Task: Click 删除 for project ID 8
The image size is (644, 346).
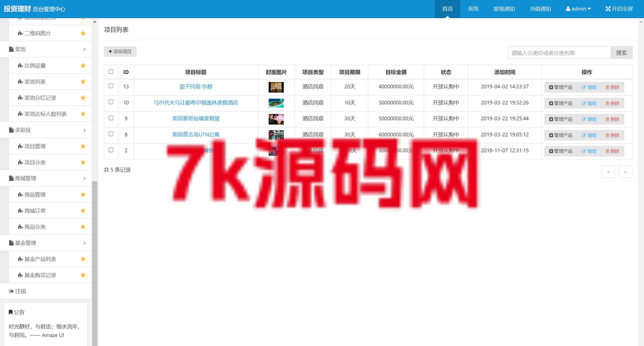Action: click(612, 135)
